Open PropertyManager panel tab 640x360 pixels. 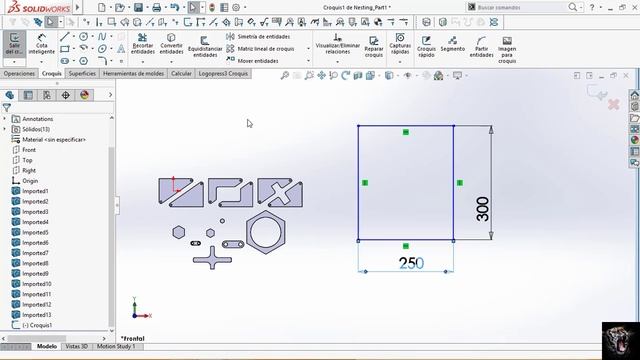coord(28,95)
